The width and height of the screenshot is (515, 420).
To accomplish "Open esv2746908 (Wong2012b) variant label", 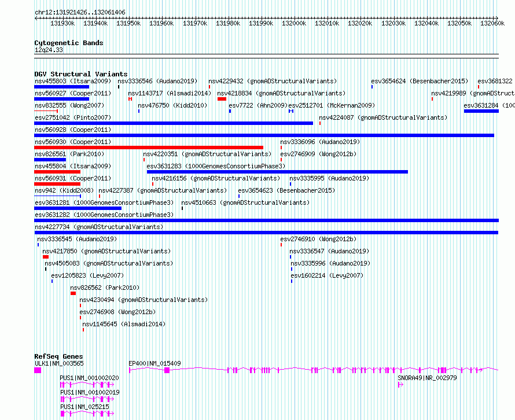I will 117,312.
